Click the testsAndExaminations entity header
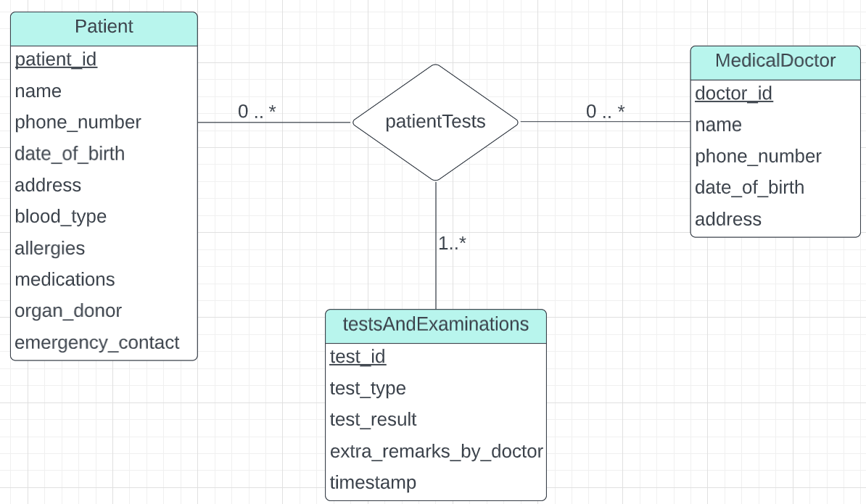Viewport: 866px width, 504px height. pyautogui.click(x=435, y=324)
